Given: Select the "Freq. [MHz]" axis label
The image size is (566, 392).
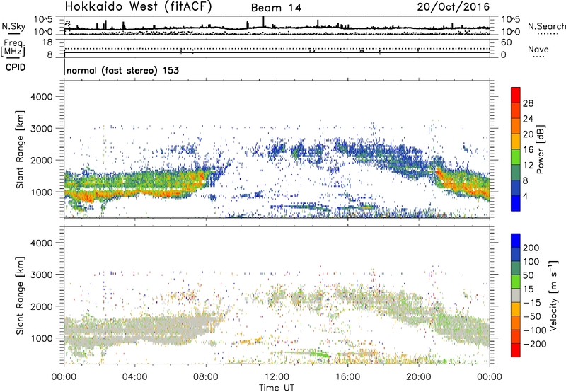Looking at the screenshot, I should pyautogui.click(x=13, y=48).
